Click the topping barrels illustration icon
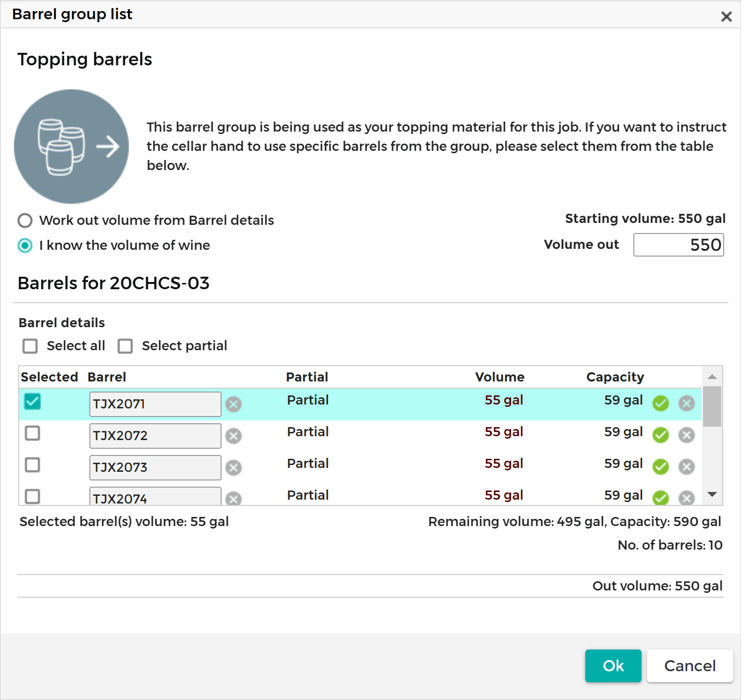 pos(72,147)
